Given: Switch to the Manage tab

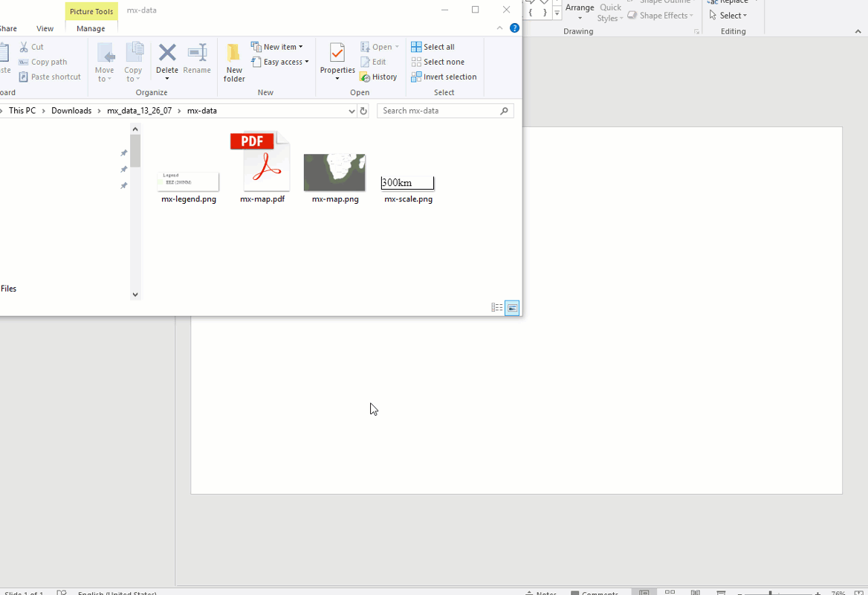Looking at the screenshot, I should 91,29.
